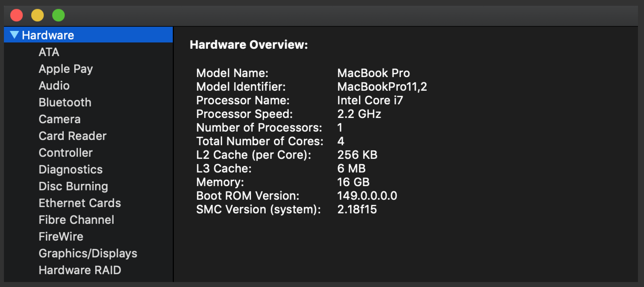Open Graphics/Displays information
Viewport: 644px width, 287px height.
(x=88, y=253)
